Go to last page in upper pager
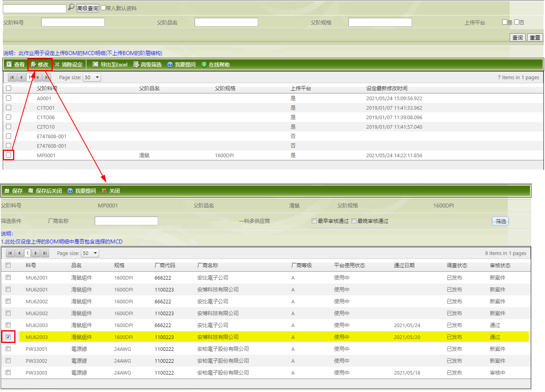Image resolution: width=545 pixels, height=392 pixels. [x=47, y=78]
